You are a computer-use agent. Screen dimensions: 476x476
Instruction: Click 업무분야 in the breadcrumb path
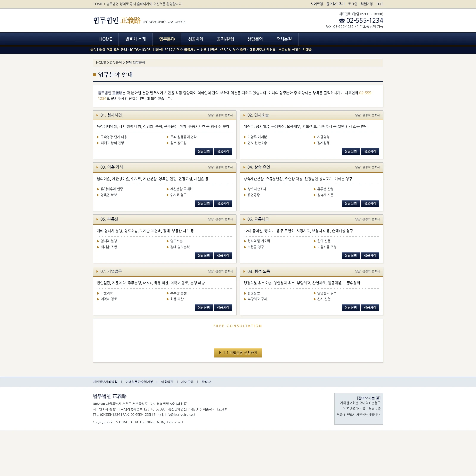tap(116, 63)
